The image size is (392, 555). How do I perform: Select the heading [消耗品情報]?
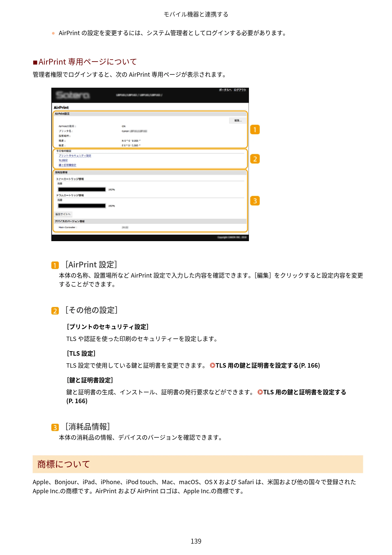[x=88, y=427]
